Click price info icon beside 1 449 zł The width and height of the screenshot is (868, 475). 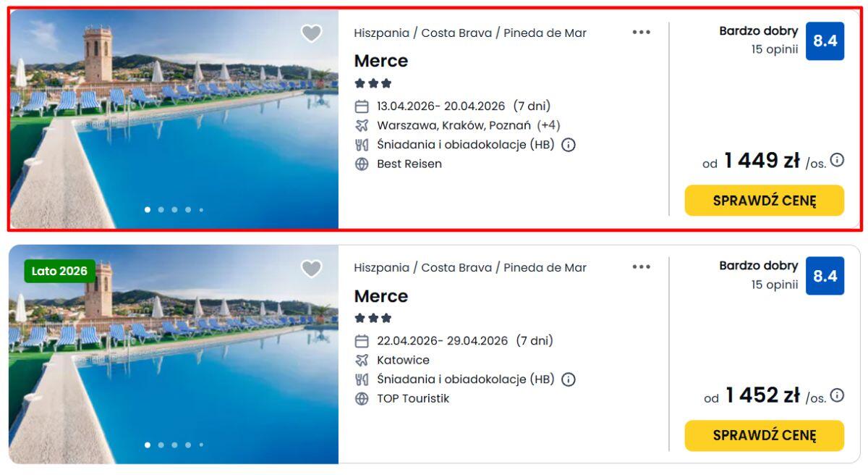point(837,160)
